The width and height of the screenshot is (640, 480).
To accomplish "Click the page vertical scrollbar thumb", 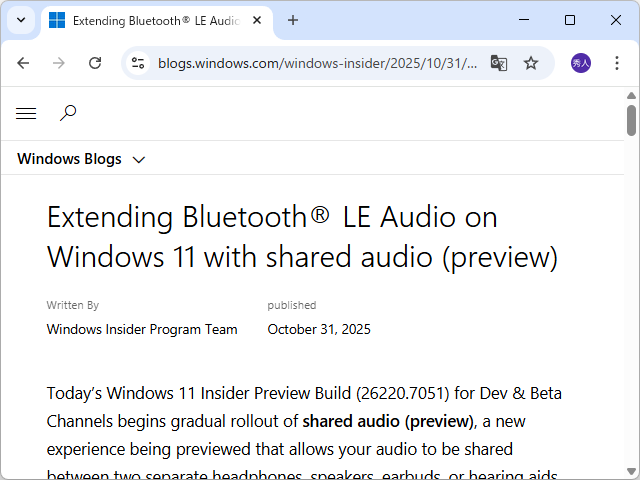I will [631, 120].
